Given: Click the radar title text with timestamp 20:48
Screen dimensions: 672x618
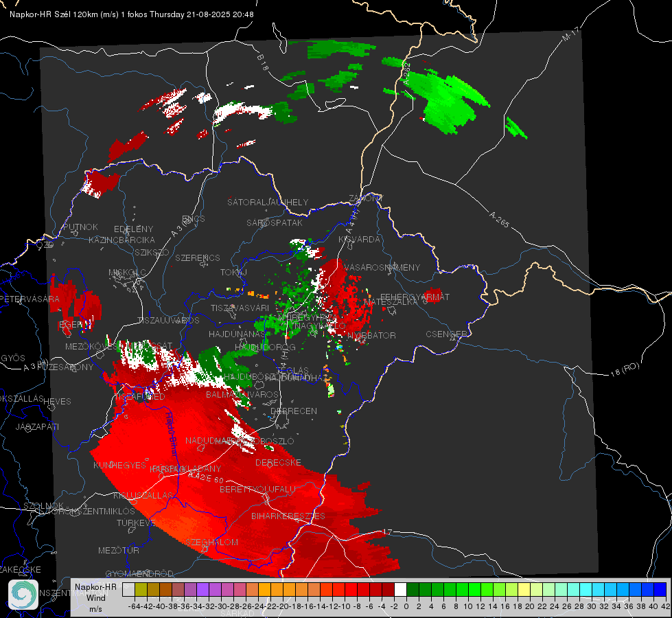Looking at the screenshot, I should point(132,14).
